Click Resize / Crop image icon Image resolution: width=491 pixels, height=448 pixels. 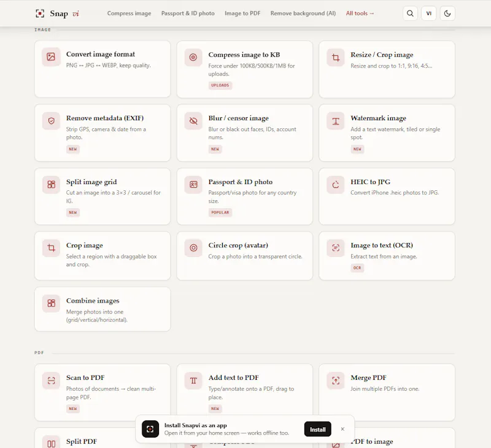[x=335, y=57]
